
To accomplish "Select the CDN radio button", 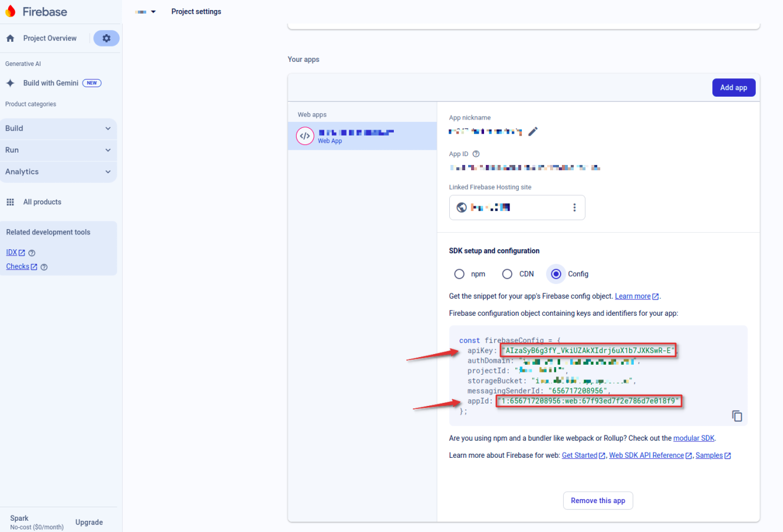I will [507, 274].
